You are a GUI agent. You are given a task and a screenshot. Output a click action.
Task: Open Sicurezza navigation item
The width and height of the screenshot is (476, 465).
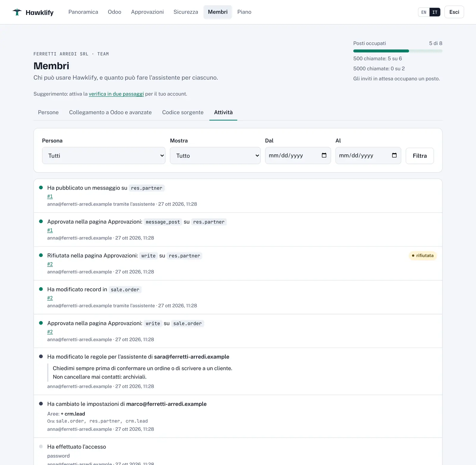click(x=186, y=12)
